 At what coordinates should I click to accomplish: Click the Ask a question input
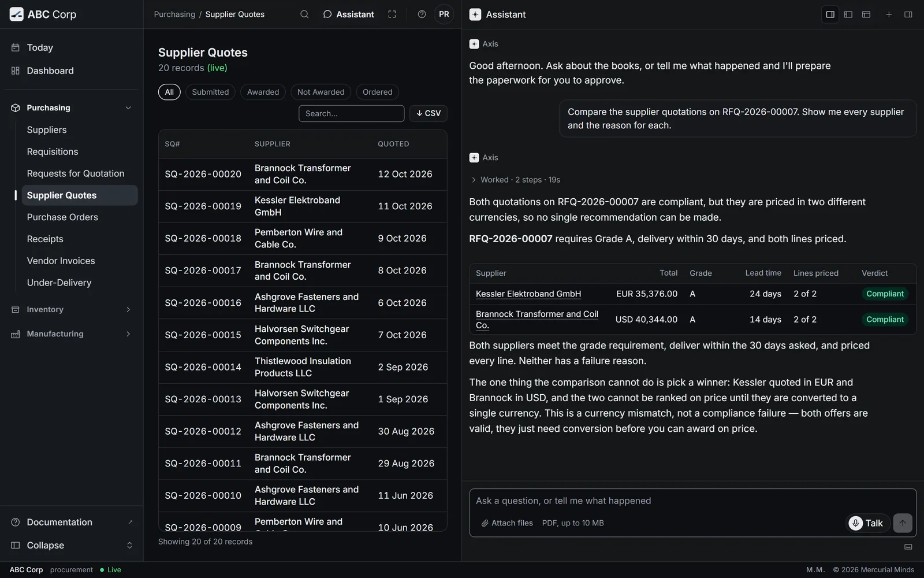[692, 501]
